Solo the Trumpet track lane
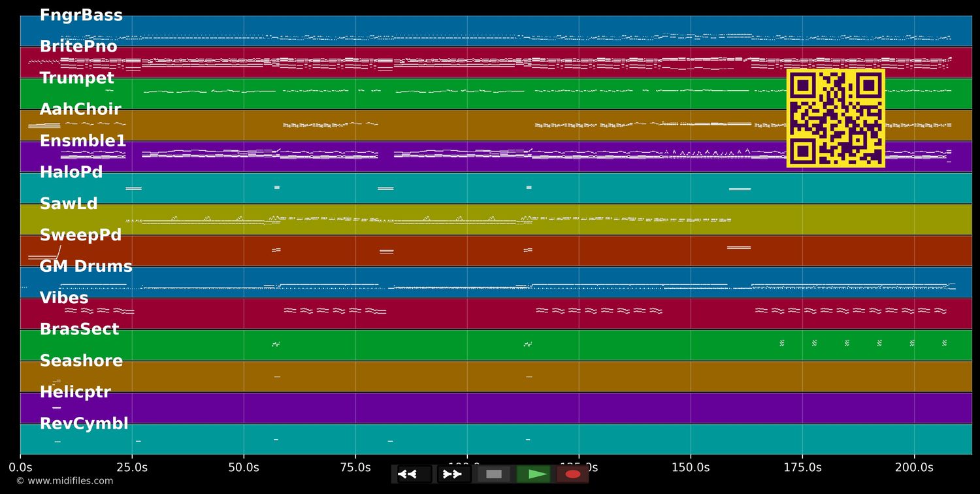Image resolution: width=980 pixels, height=494 pixels. click(76, 78)
